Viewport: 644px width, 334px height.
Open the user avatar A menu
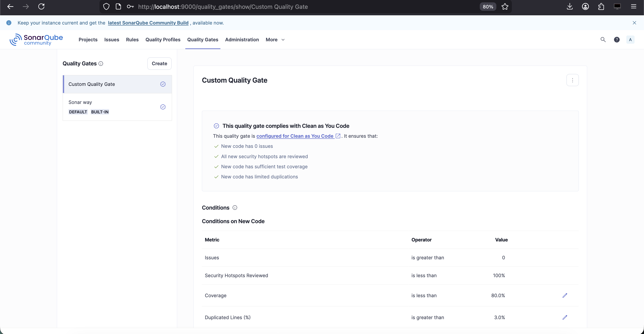(x=630, y=40)
